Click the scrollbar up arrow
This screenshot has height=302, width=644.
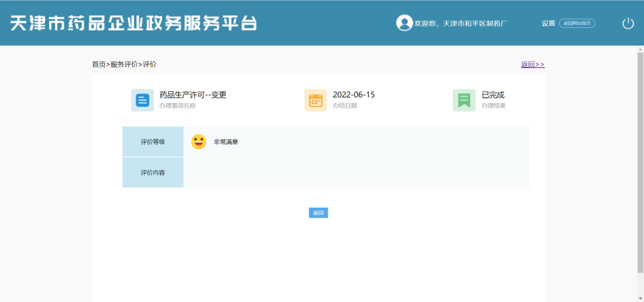[640, 49]
